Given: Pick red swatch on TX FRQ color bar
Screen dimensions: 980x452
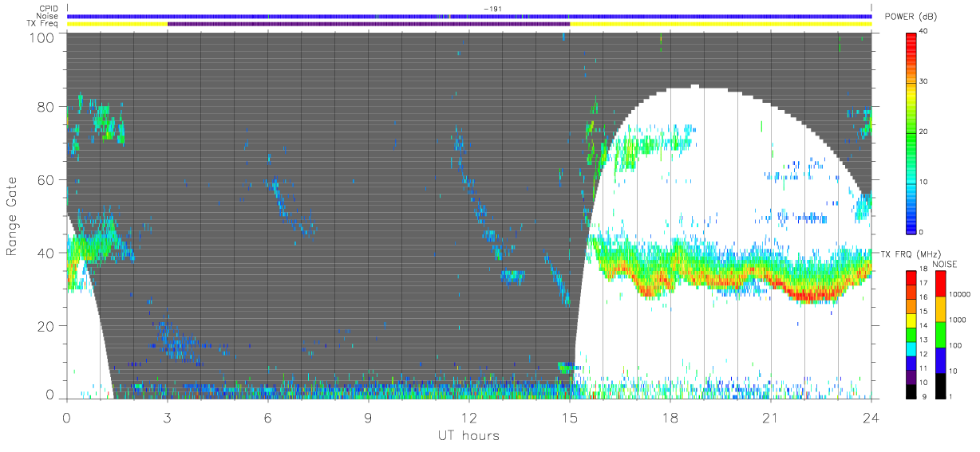Looking at the screenshot, I should [x=911, y=277].
